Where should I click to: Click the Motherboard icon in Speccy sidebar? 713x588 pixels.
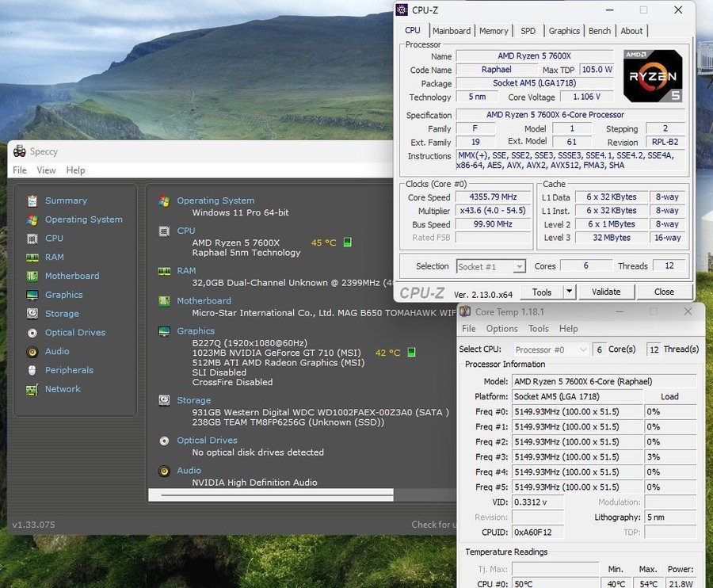tap(32, 276)
